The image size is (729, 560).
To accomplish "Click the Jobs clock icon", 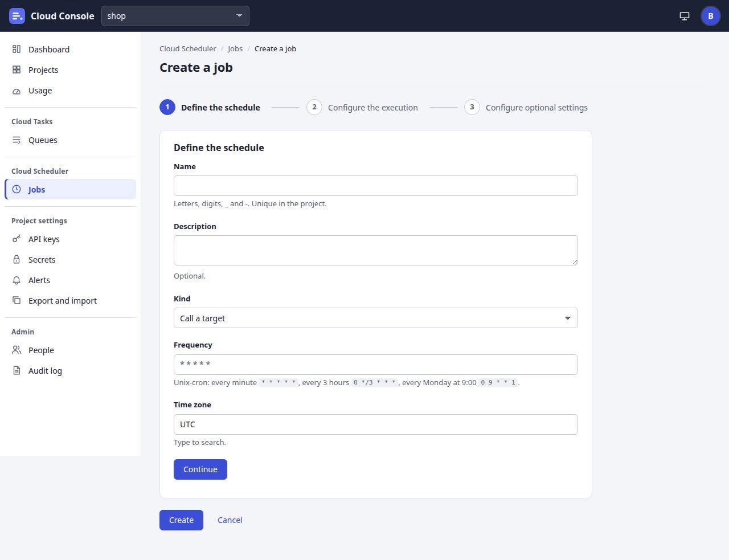I will [x=17, y=190].
